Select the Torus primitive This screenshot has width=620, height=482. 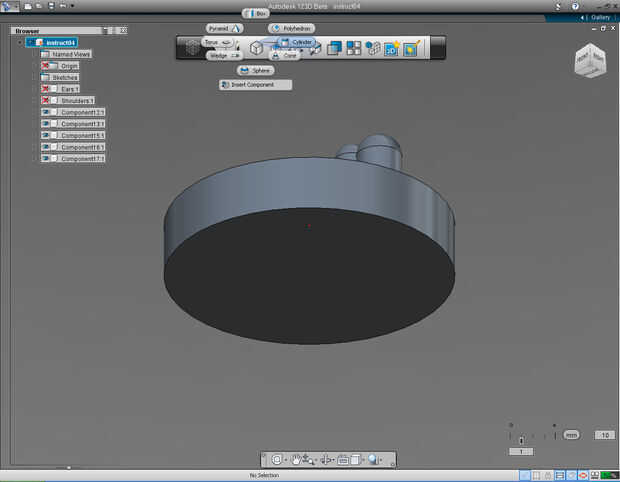click(218, 42)
